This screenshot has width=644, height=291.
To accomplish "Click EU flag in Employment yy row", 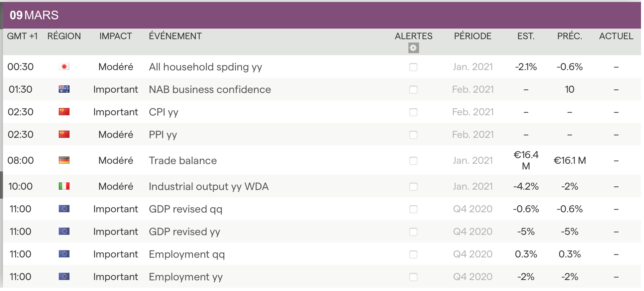I will pos(64,277).
